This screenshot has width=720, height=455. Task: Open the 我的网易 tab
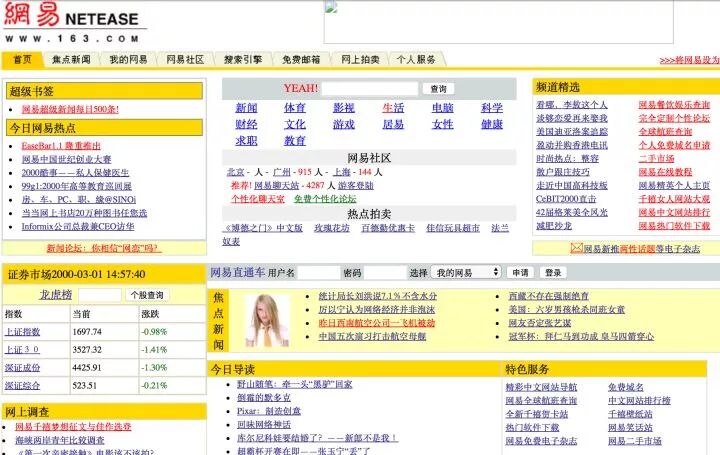click(128, 60)
